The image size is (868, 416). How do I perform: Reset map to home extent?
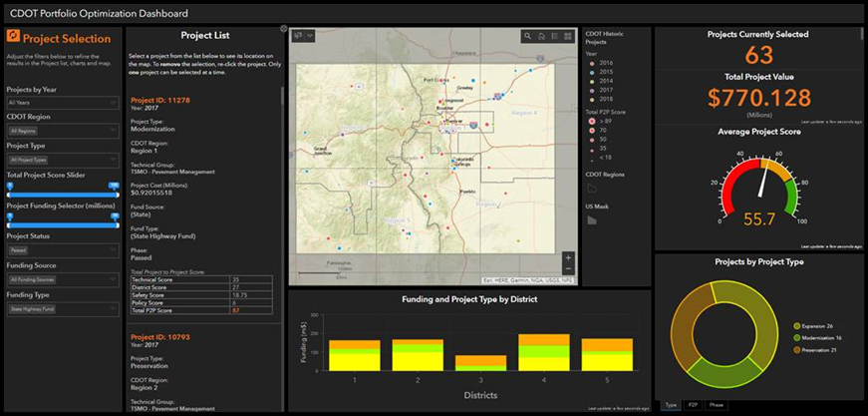click(541, 36)
